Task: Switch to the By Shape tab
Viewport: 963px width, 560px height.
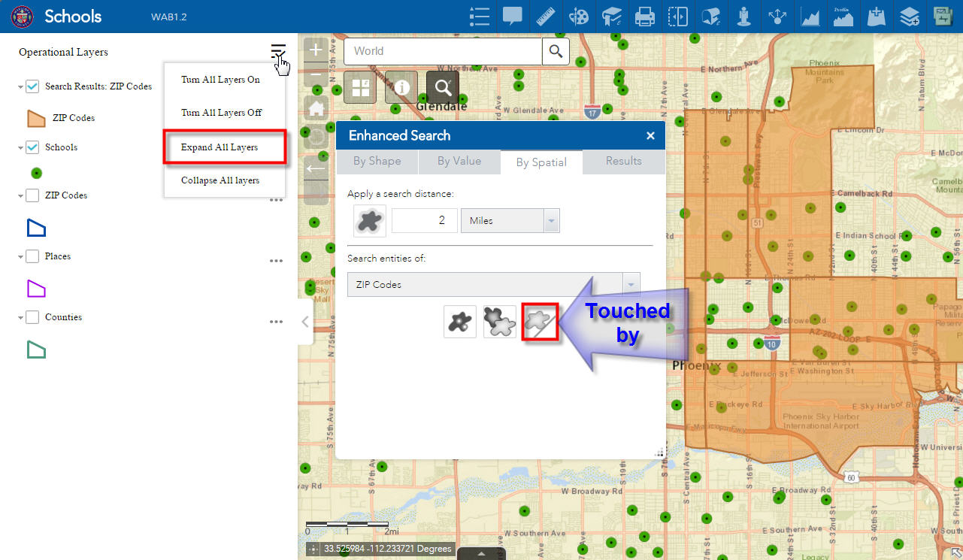Action: pos(377,161)
